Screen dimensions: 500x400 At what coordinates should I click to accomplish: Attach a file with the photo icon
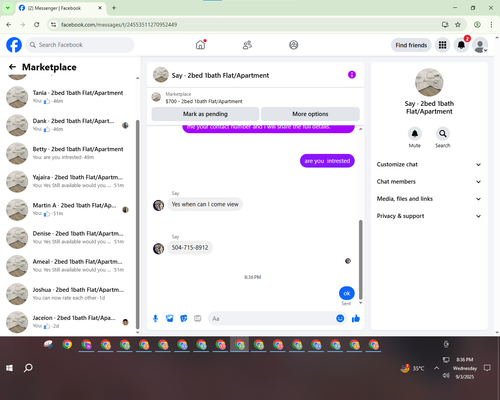tap(170, 319)
